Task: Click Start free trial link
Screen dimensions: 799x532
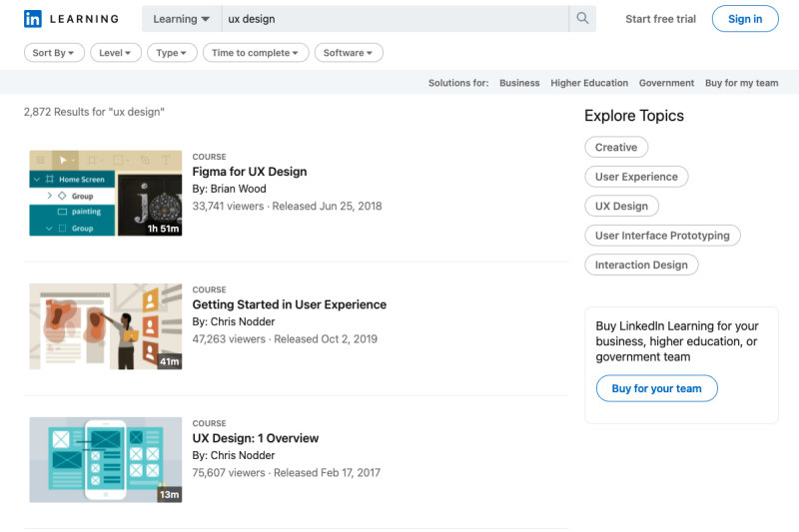Action: click(x=660, y=19)
